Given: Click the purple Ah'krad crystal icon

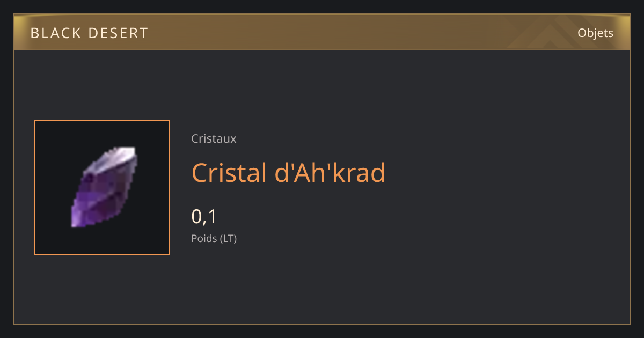Looking at the screenshot, I should click(104, 186).
